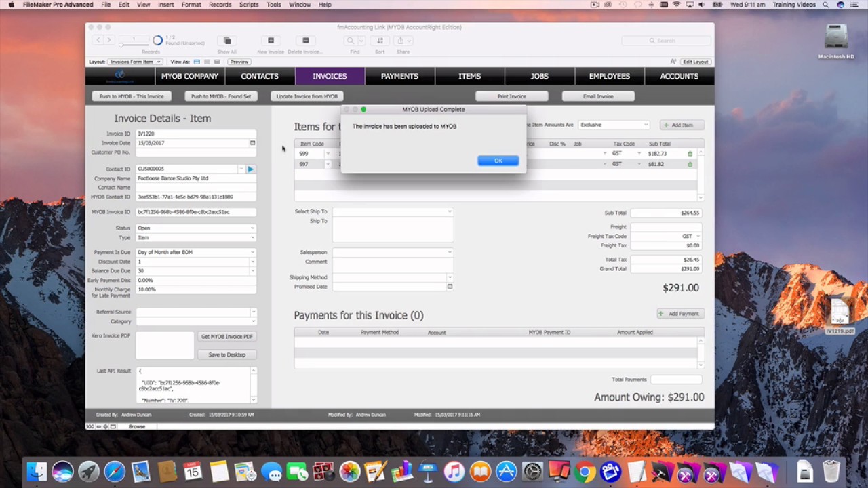Click the Find magnifier toolbar icon

click(351, 41)
